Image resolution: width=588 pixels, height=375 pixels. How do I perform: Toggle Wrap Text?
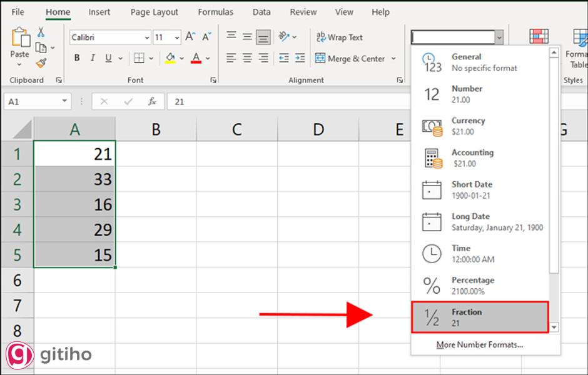pyautogui.click(x=339, y=37)
